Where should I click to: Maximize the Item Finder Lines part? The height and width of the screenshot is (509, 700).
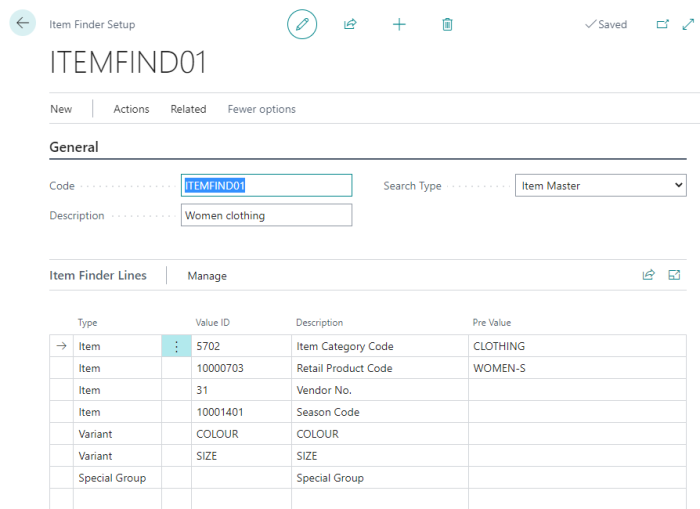coord(674,275)
